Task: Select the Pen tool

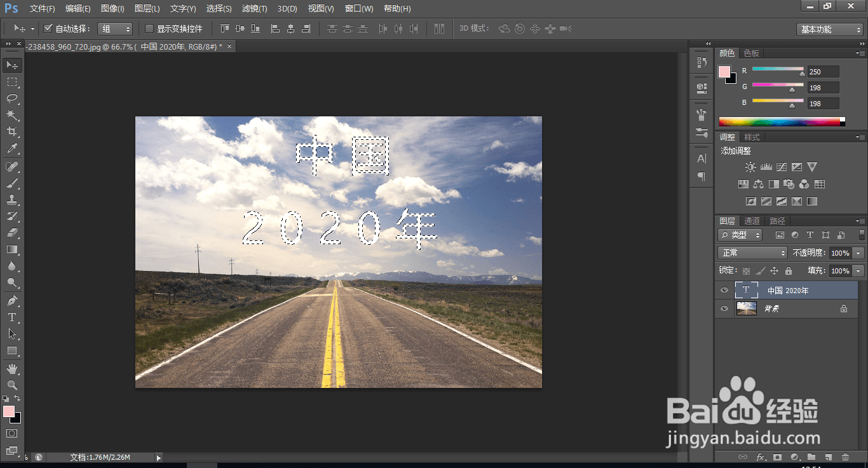Action: [x=12, y=300]
